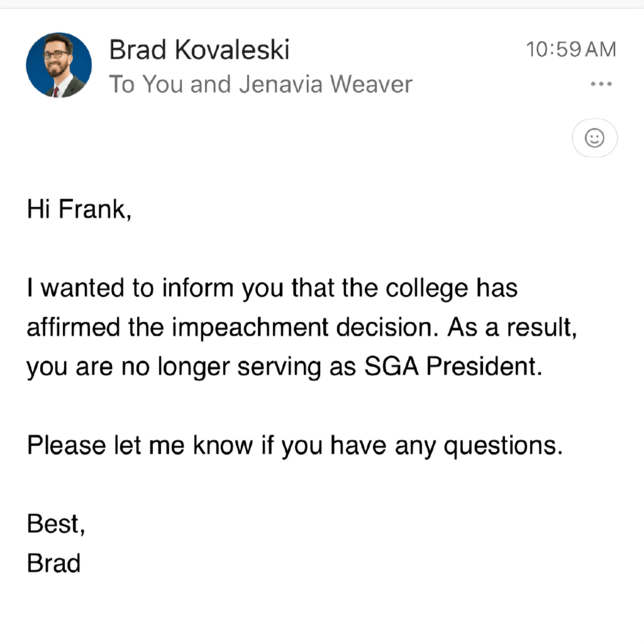Click the 'SGA President' text

point(453,367)
